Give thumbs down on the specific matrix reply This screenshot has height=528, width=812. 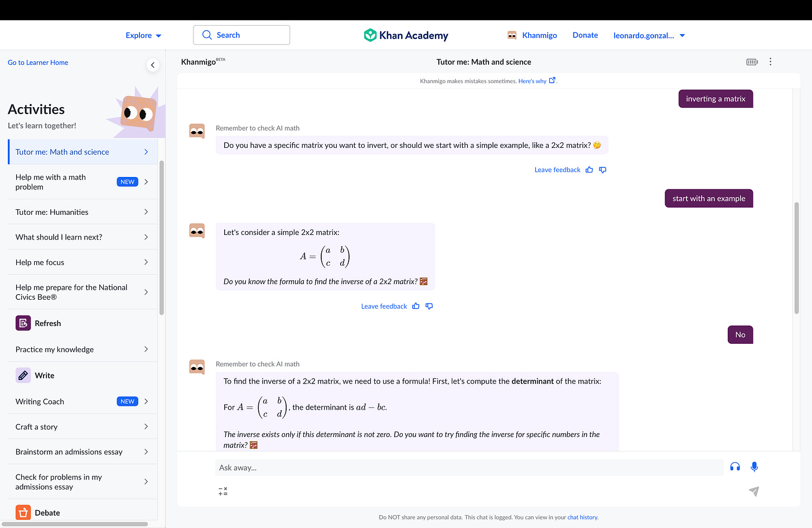pyautogui.click(x=603, y=170)
